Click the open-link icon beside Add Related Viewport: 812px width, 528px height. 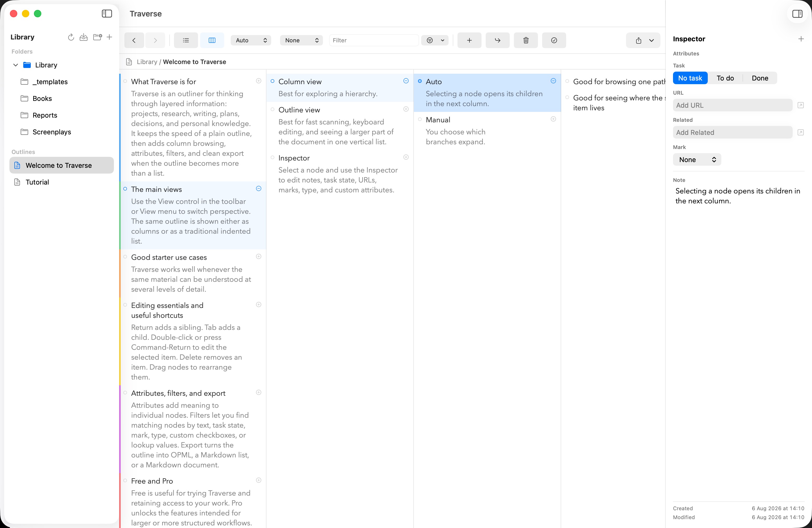(x=801, y=133)
